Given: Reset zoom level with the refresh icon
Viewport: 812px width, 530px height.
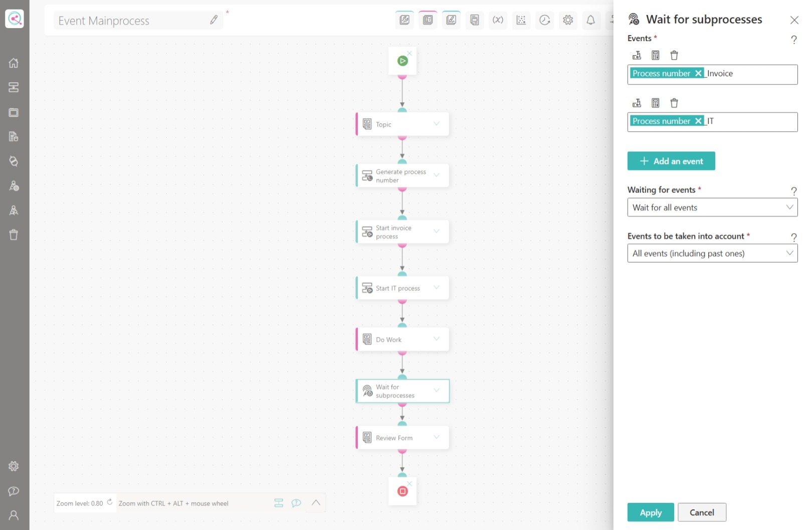Looking at the screenshot, I should click(110, 501).
